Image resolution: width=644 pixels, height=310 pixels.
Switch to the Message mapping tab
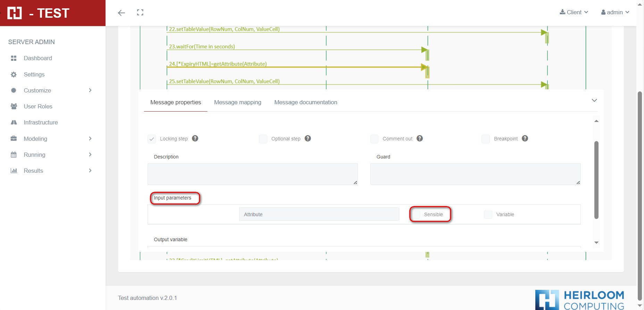[237, 102]
